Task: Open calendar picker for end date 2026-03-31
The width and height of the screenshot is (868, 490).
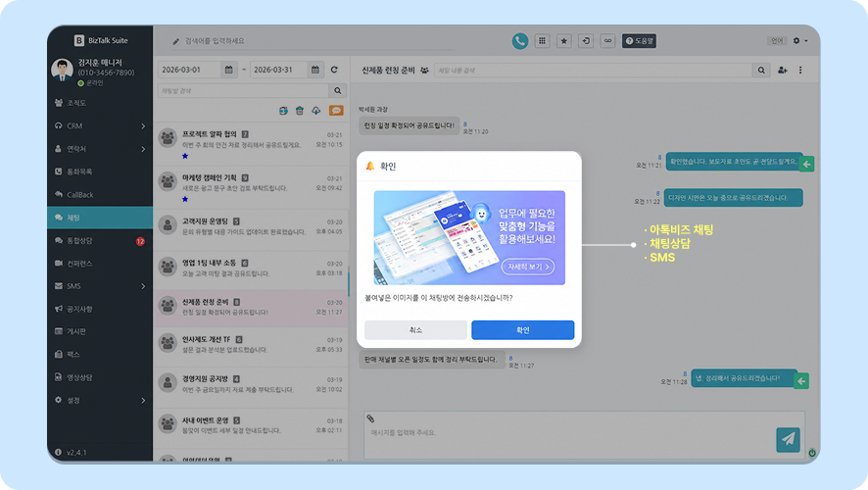Action: [315, 70]
